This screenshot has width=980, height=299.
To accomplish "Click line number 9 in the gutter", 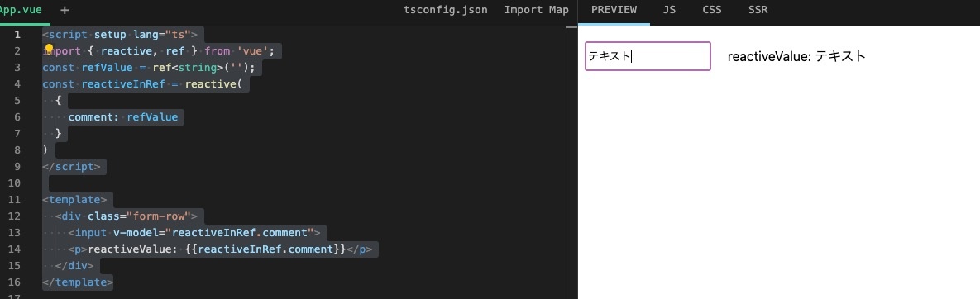I will click(17, 167).
